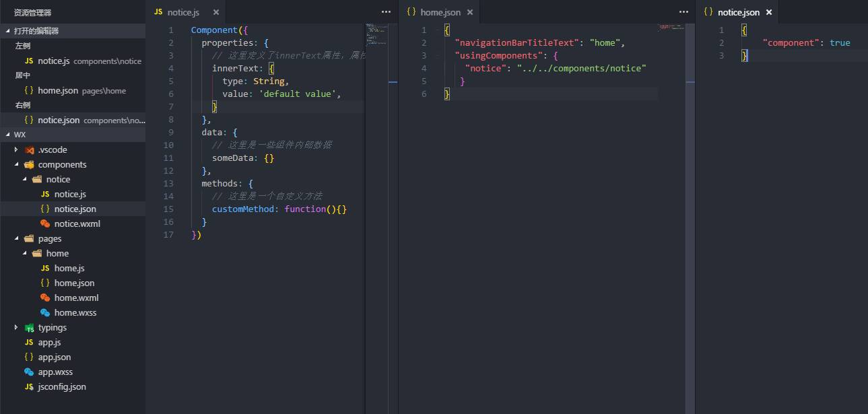Screen dimensions: 868x414
Task: Close the home.json editor tab
Action: point(469,12)
